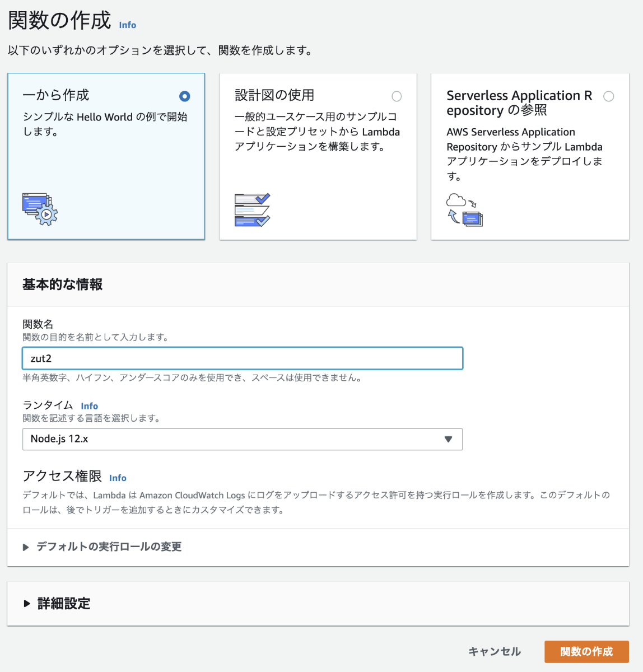Click the hint text 半角英数字、ハイフン under the name field
643x672 pixels.
pyautogui.click(x=192, y=378)
